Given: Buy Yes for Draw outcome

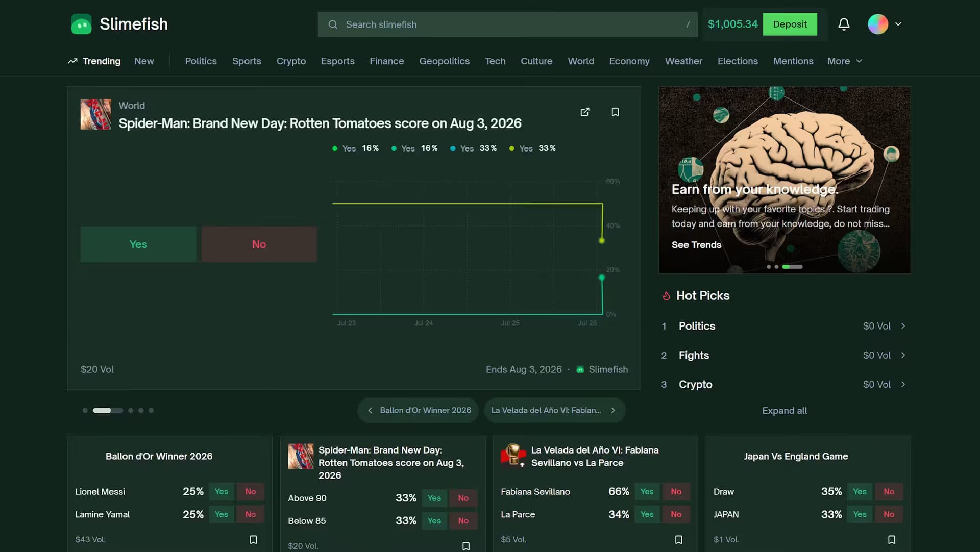Looking at the screenshot, I should (x=860, y=492).
